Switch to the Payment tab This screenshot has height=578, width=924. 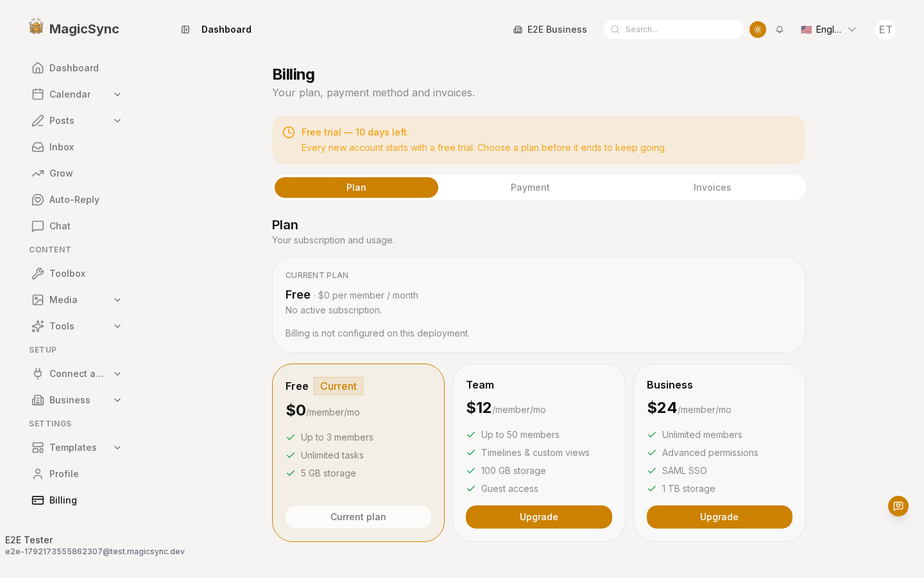coord(530,188)
